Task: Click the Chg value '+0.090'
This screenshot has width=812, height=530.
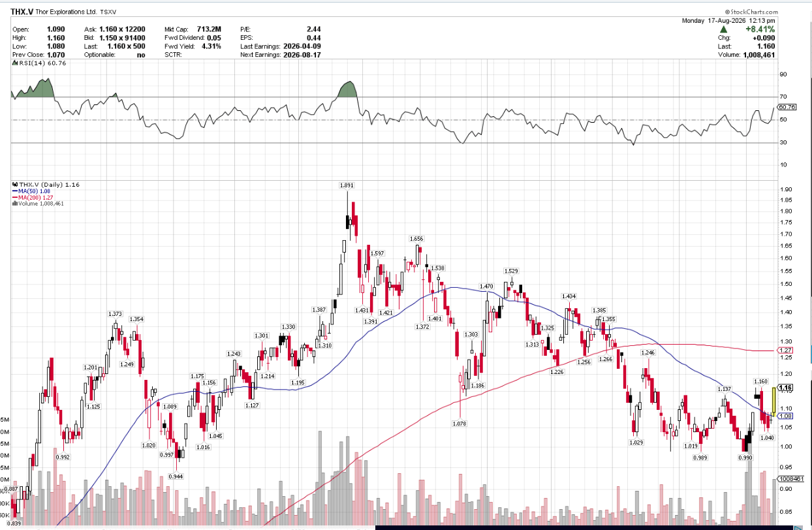Action: click(765, 38)
